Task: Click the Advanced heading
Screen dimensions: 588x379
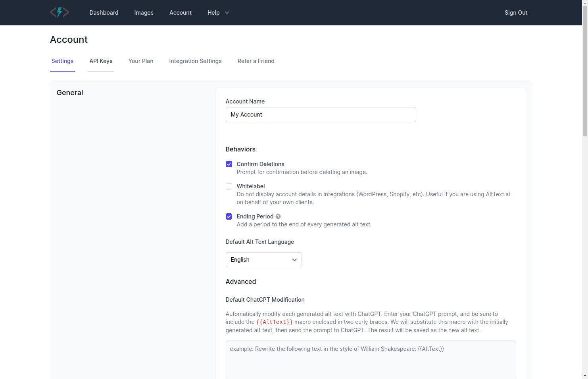Action: (x=241, y=282)
